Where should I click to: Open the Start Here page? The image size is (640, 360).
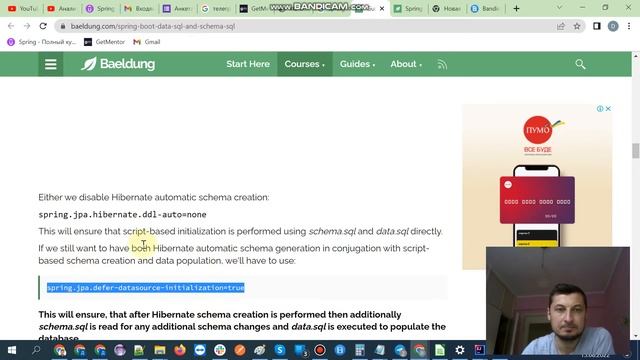pos(248,64)
